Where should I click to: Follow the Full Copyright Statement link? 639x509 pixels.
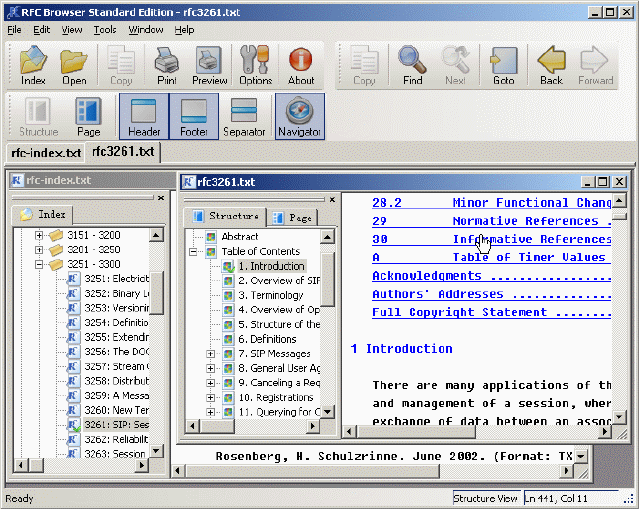pos(491,312)
